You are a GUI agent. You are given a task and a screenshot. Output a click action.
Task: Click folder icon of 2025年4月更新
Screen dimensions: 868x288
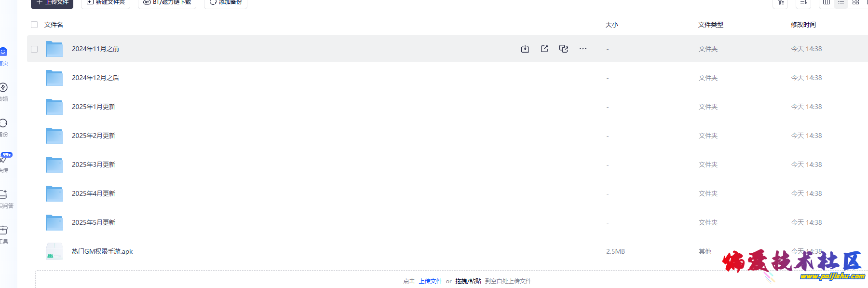coord(54,193)
